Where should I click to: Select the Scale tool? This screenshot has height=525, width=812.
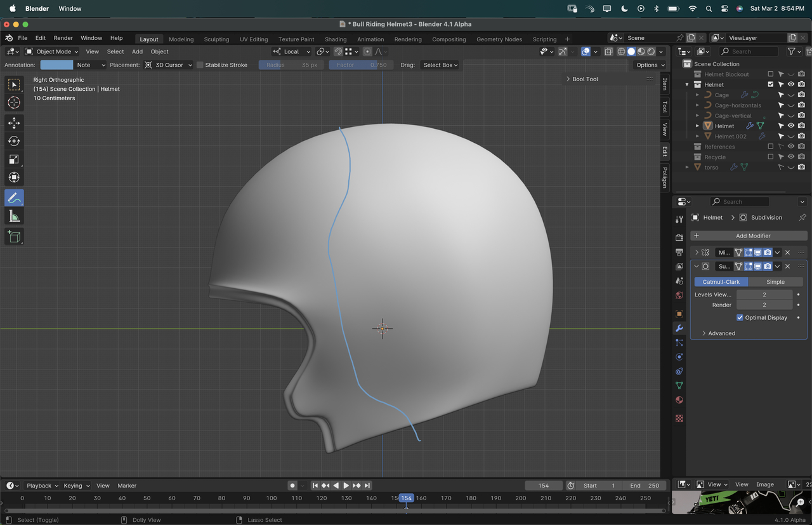[14, 159]
